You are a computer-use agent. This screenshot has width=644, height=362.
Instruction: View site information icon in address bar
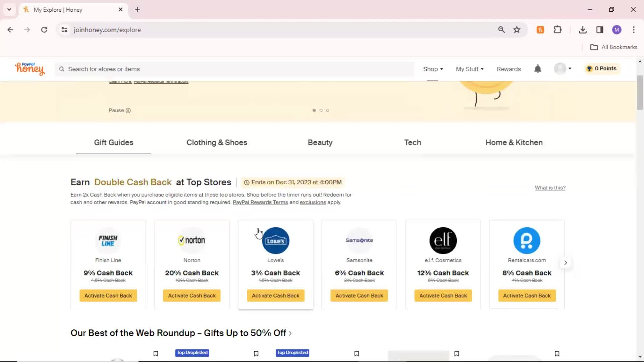click(64, 30)
